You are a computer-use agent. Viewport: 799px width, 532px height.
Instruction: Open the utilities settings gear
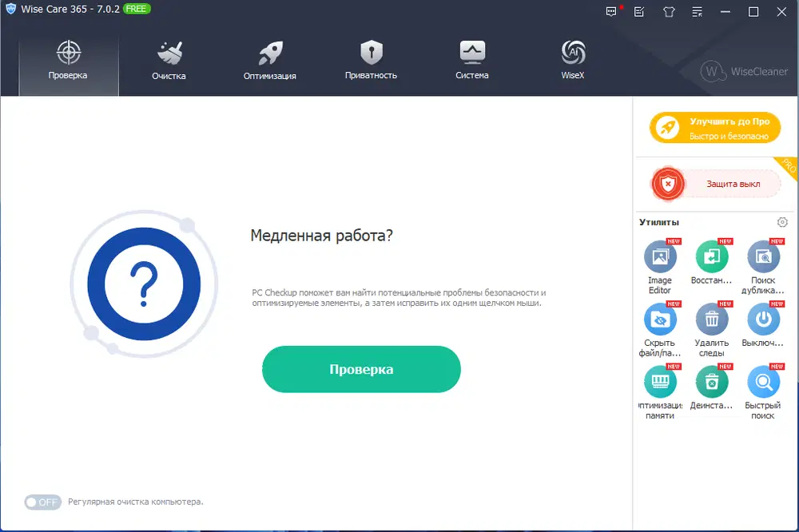[x=782, y=222]
